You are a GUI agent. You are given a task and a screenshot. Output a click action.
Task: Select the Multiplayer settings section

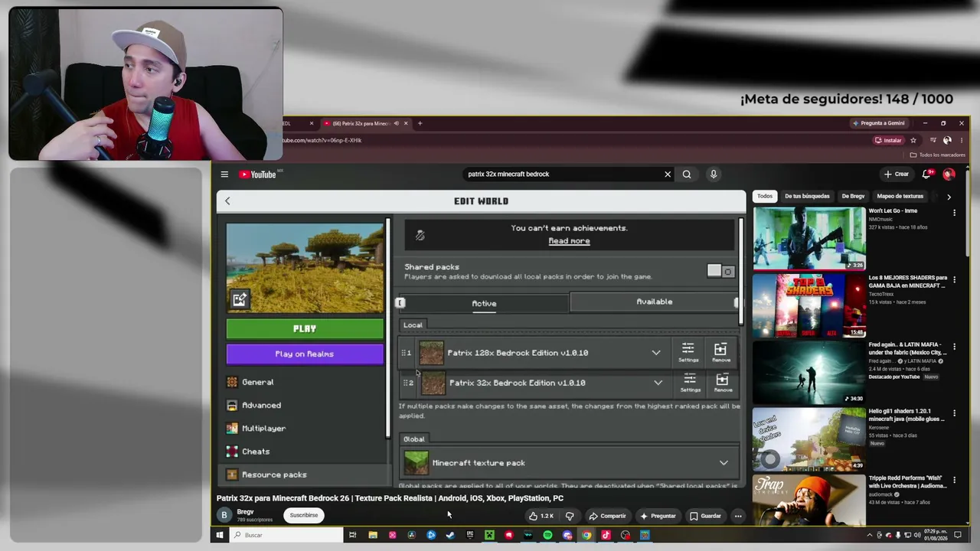[305, 429]
